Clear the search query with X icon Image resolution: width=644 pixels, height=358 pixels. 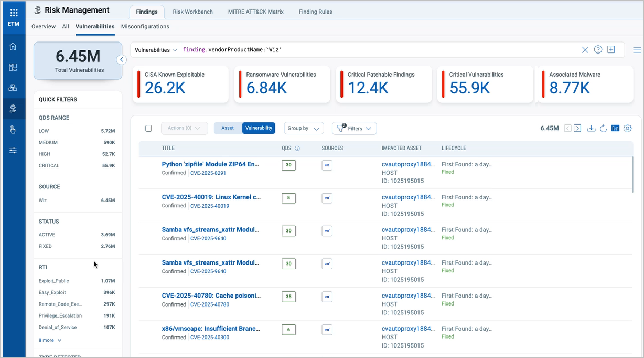pos(585,50)
